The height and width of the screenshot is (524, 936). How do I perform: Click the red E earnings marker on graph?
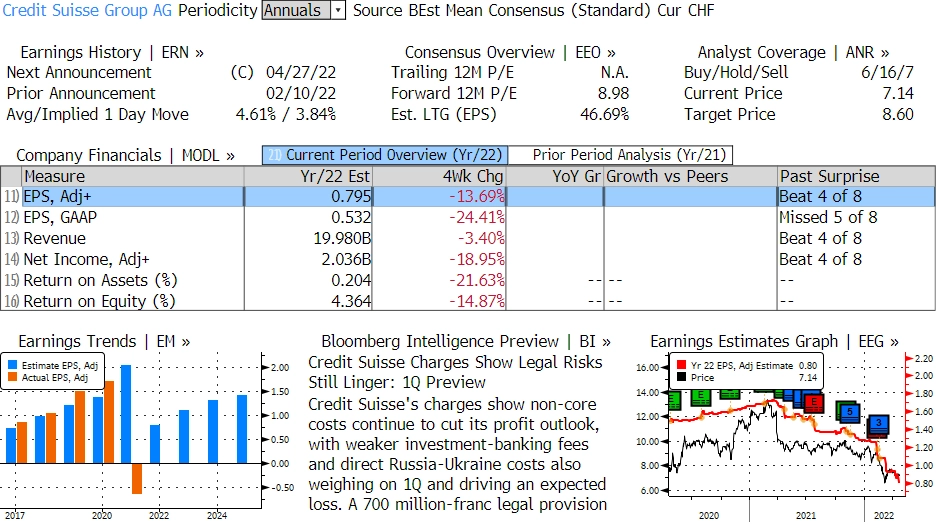click(813, 402)
